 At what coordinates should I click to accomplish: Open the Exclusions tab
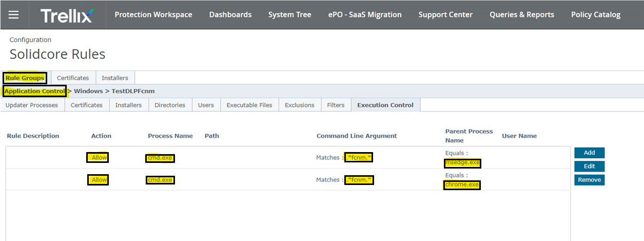pyautogui.click(x=299, y=105)
